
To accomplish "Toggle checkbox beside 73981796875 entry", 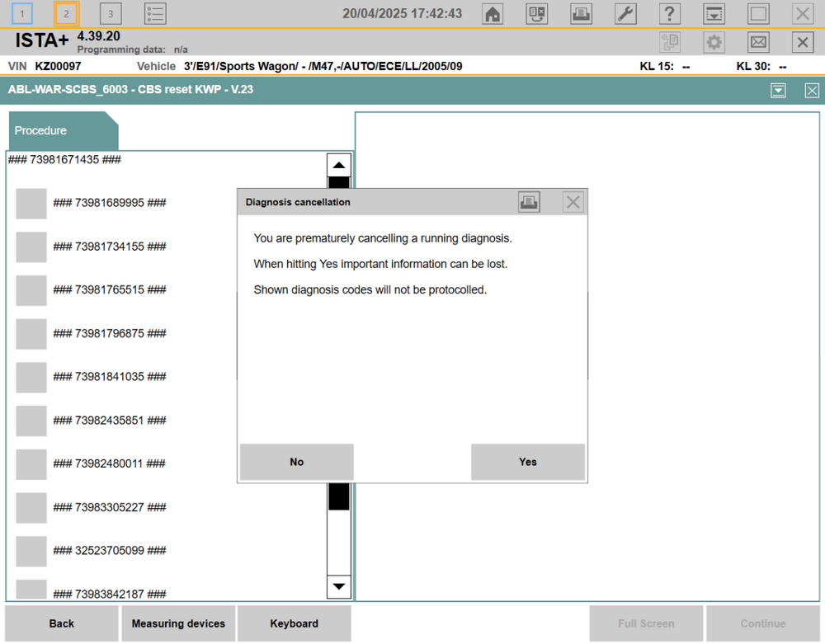I will (x=31, y=334).
